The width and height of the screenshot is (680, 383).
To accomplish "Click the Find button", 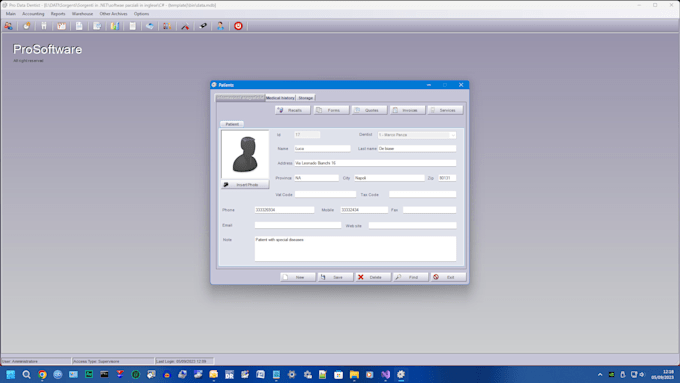I will point(411,277).
